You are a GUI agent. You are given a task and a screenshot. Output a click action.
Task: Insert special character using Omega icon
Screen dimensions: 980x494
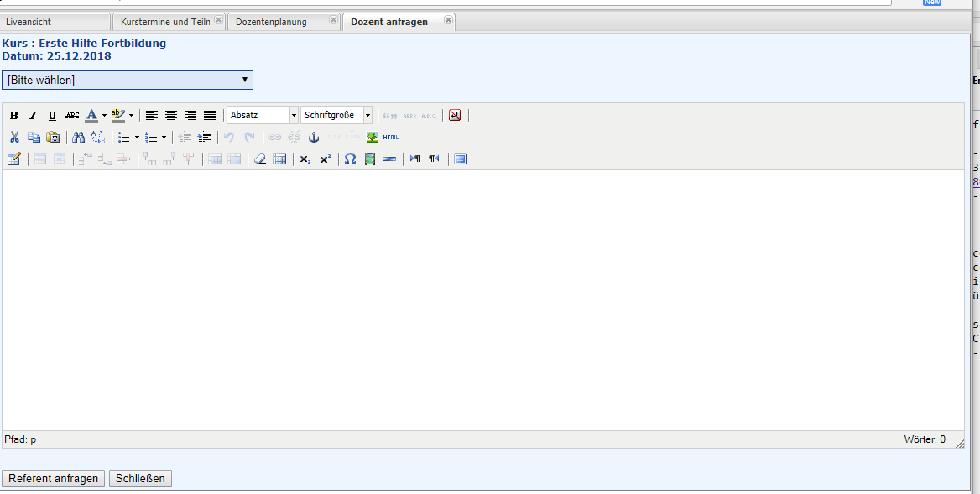(x=350, y=159)
